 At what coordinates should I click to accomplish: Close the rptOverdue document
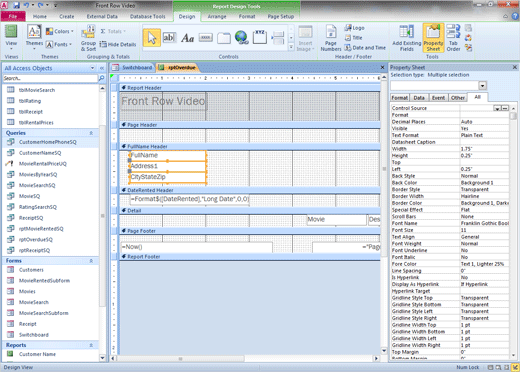382,67
